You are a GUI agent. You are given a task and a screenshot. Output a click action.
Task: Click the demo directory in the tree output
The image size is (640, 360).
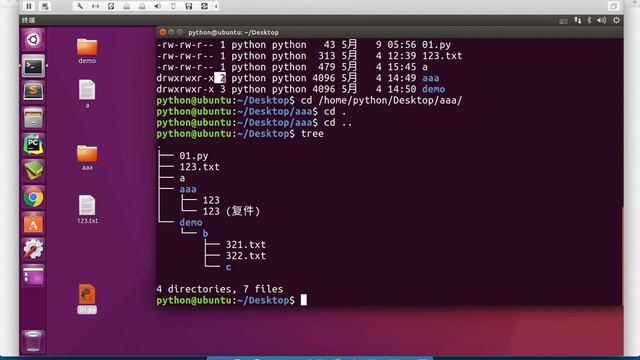pyautogui.click(x=191, y=222)
